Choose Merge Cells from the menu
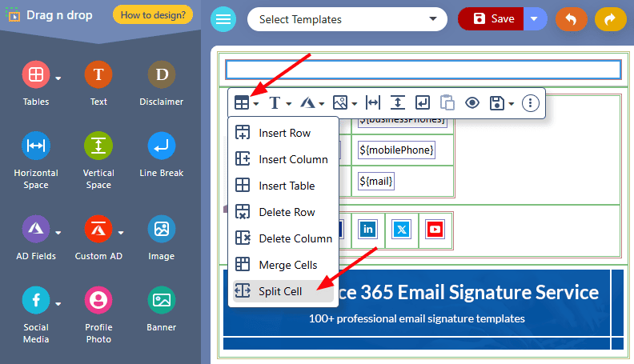The image size is (634, 364). click(x=283, y=265)
